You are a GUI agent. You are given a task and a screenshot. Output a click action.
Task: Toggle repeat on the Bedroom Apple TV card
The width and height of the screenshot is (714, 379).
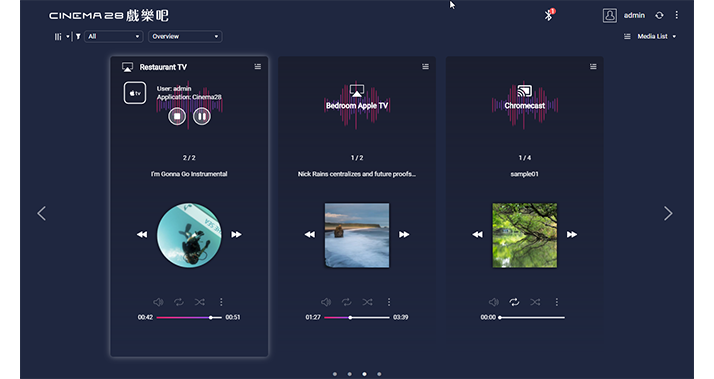(347, 302)
